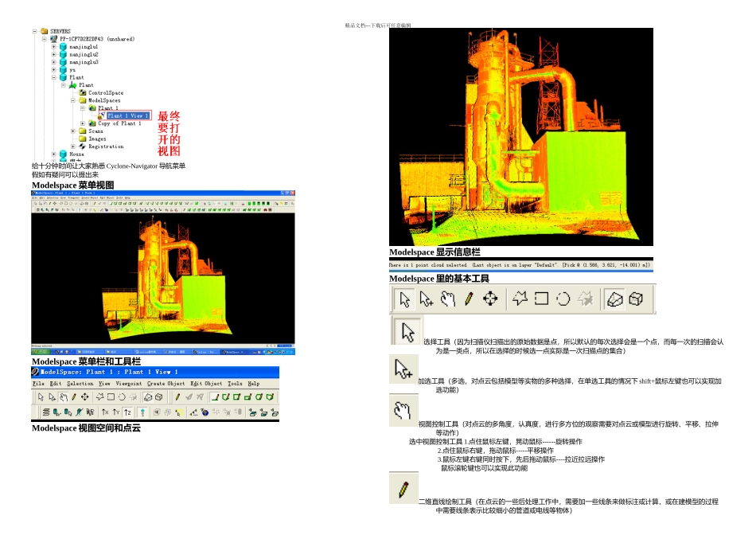Click the 'There is 1 point cloud selected' status text
The image size is (756, 535).
(x=428, y=265)
